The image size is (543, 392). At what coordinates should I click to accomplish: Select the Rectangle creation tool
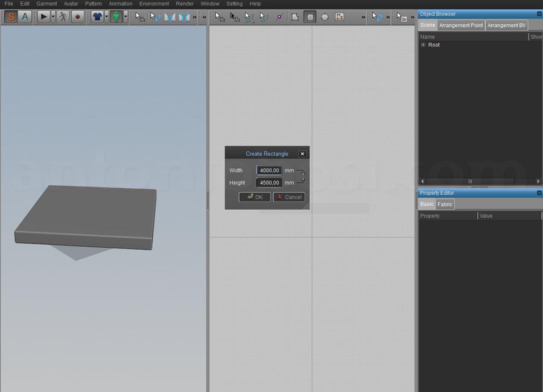click(x=310, y=17)
